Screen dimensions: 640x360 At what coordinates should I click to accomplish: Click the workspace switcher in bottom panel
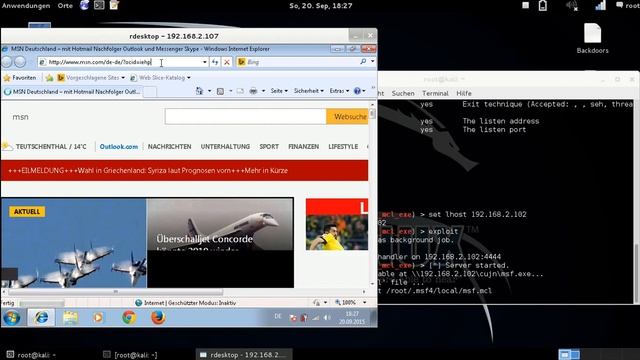click(x=569, y=354)
